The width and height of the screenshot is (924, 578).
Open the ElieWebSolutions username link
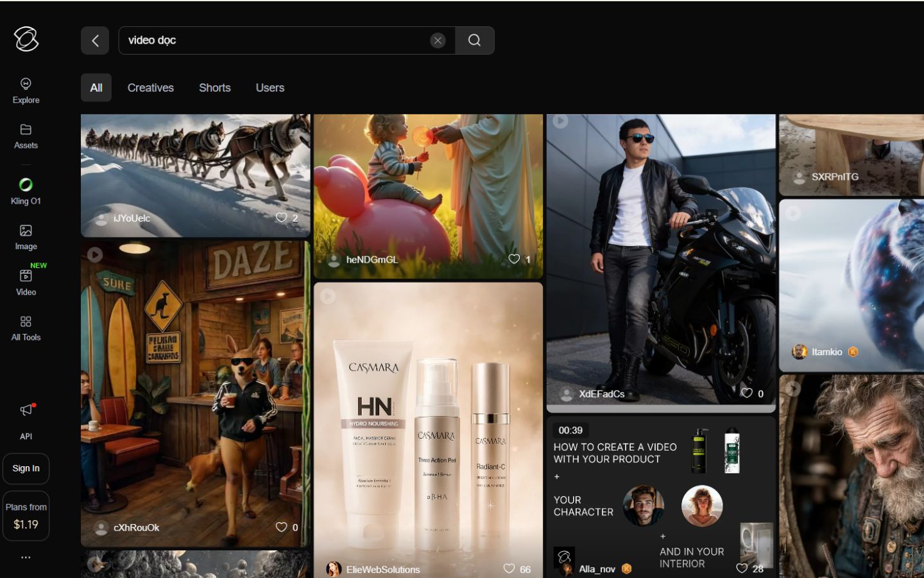pyautogui.click(x=383, y=570)
